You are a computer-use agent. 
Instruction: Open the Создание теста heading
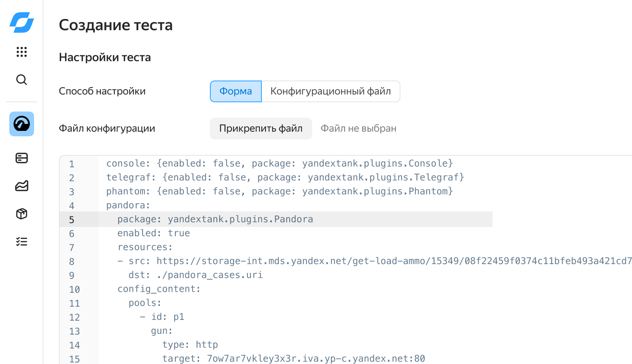tap(115, 25)
